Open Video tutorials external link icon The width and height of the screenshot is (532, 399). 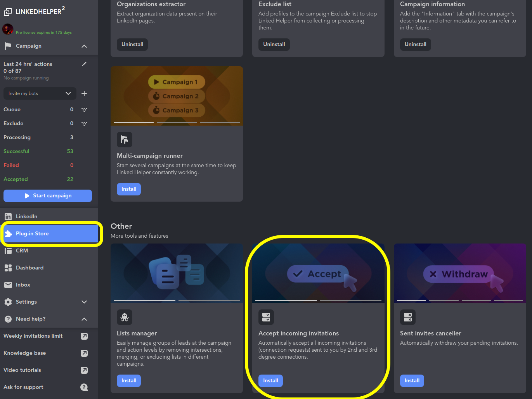click(x=84, y=370)
